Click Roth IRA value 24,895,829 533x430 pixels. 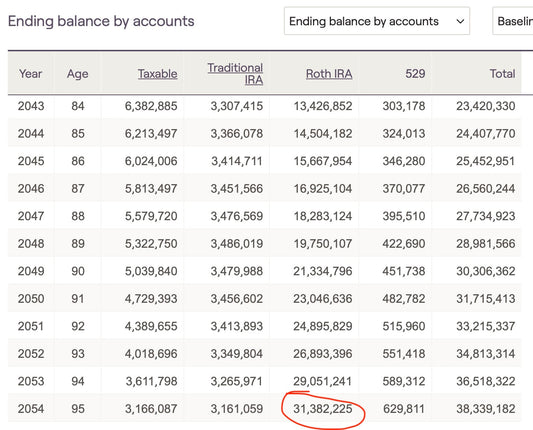pos(323,326)
